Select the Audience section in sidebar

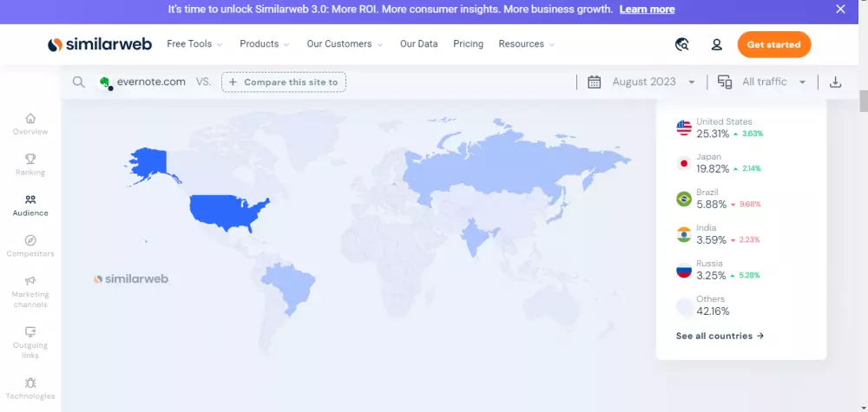(x=30, y=206)
